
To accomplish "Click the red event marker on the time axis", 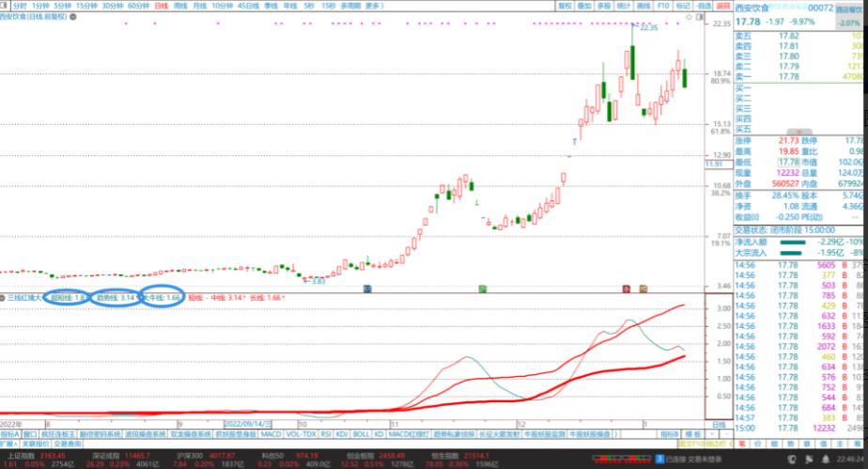I will tap(626, 289).
